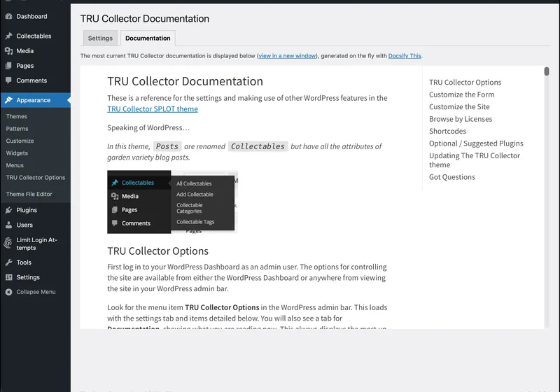The image size is (560, 392).
Task: Select the Appearance menu label
Action: coord(33,100)
